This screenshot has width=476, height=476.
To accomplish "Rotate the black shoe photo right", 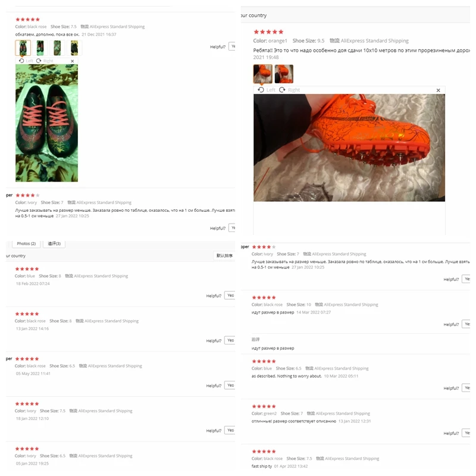I will click(x=45, y=61).
